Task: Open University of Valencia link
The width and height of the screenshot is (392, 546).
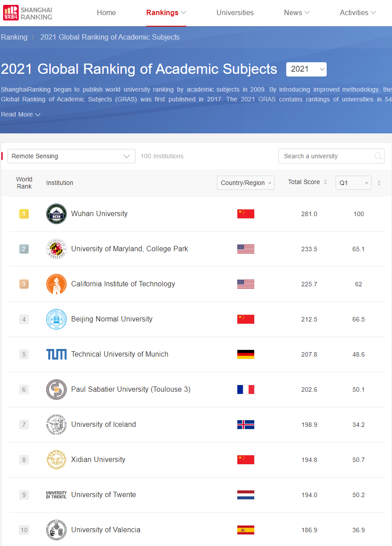Action: (x=106, y=530)
